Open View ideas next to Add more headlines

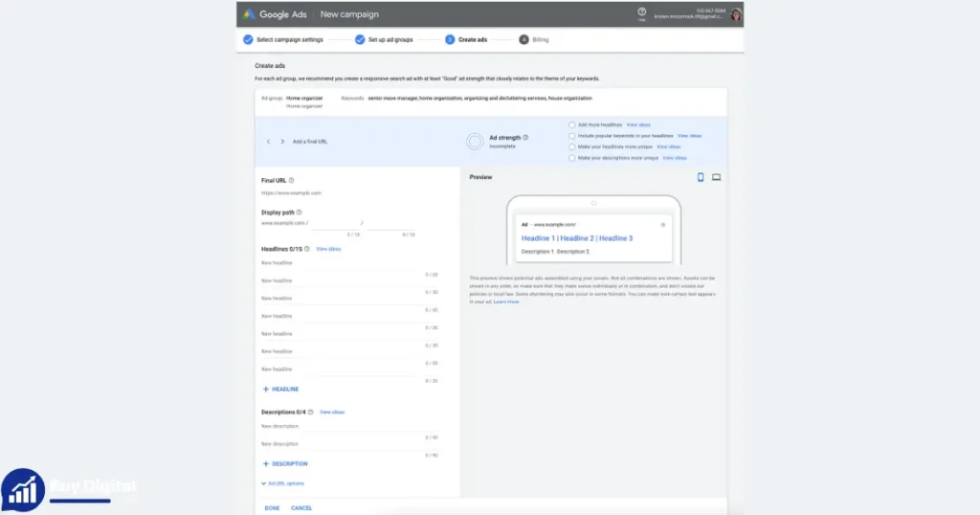tap(638, 125)
